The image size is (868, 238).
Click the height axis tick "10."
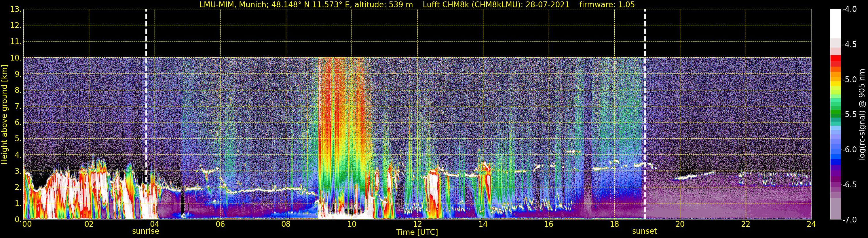[16, 58]
